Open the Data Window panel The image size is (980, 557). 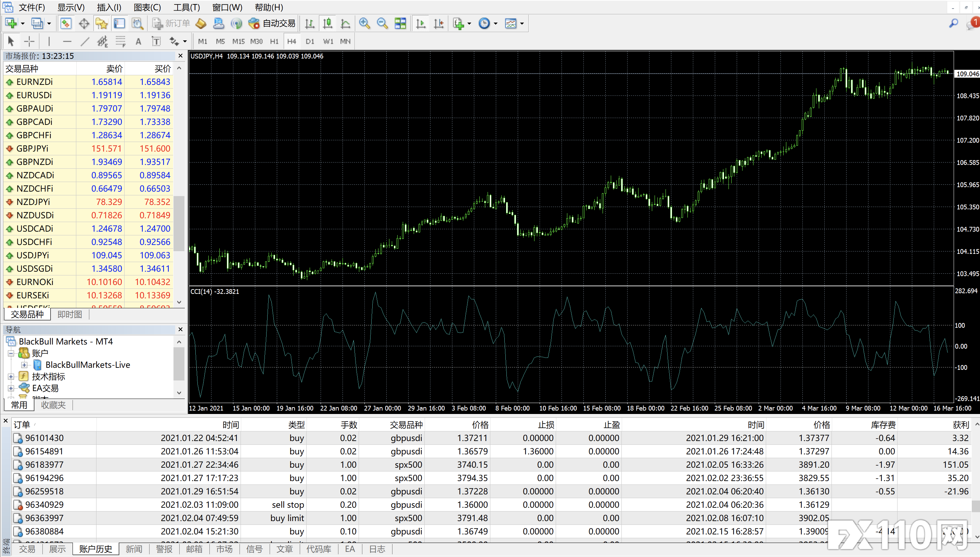[x=84, y=23]
